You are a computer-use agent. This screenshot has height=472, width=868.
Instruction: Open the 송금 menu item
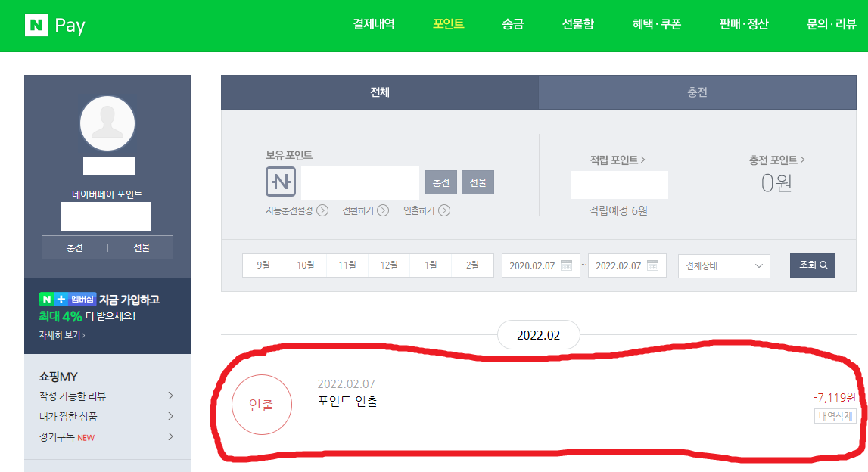pos(512,24)
